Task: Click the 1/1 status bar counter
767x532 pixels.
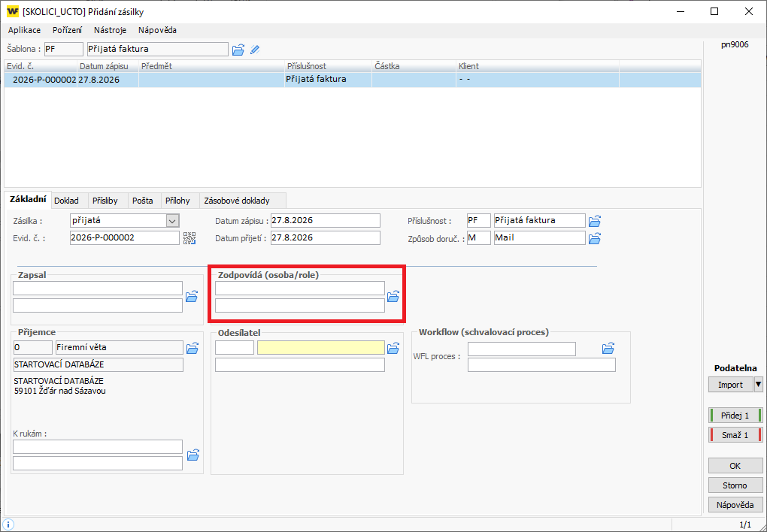Action: (x=744, y=524)
